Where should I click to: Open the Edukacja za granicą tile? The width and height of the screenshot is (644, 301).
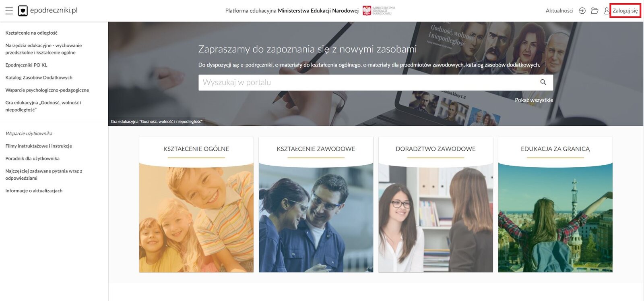[555, 205]
